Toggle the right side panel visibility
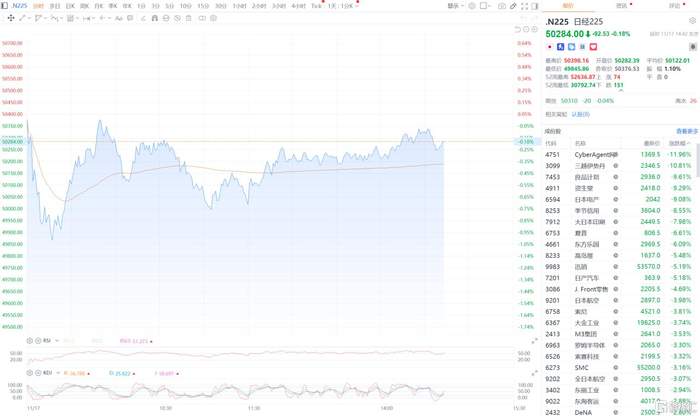Image resolution: width=700 pixels, height=416 pixels. [535, 5]
